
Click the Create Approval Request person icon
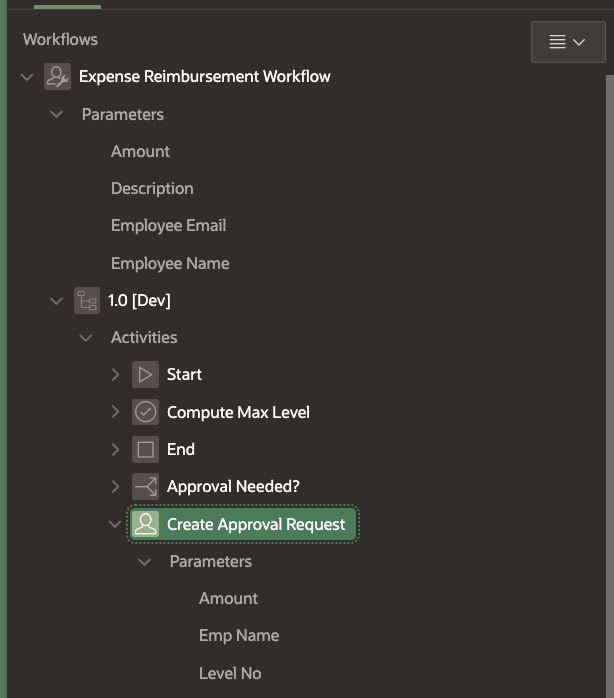(x=146, y=524)
